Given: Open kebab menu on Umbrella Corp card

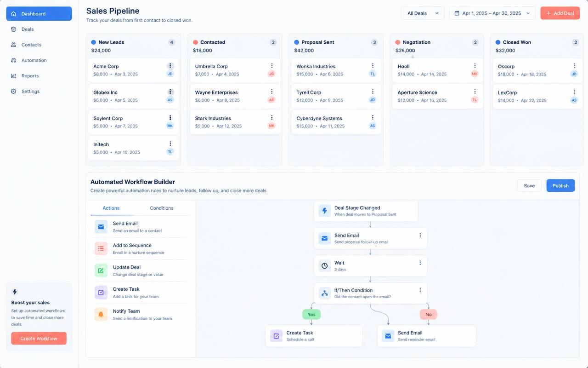Looking at the screenshot, I should [x=272, y=66].
